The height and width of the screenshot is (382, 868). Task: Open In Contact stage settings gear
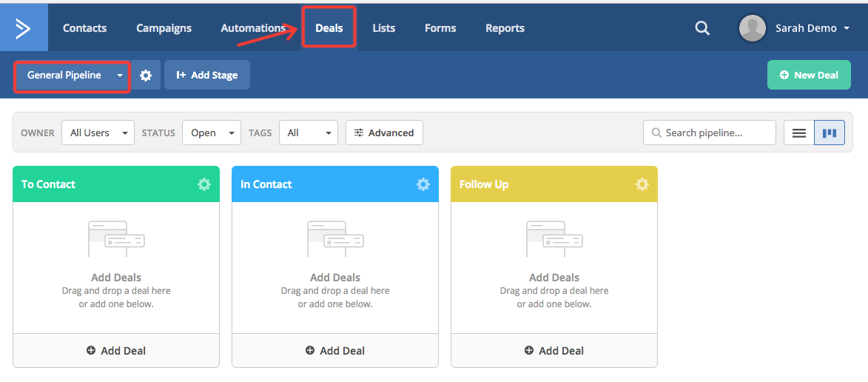click(423, 184)
